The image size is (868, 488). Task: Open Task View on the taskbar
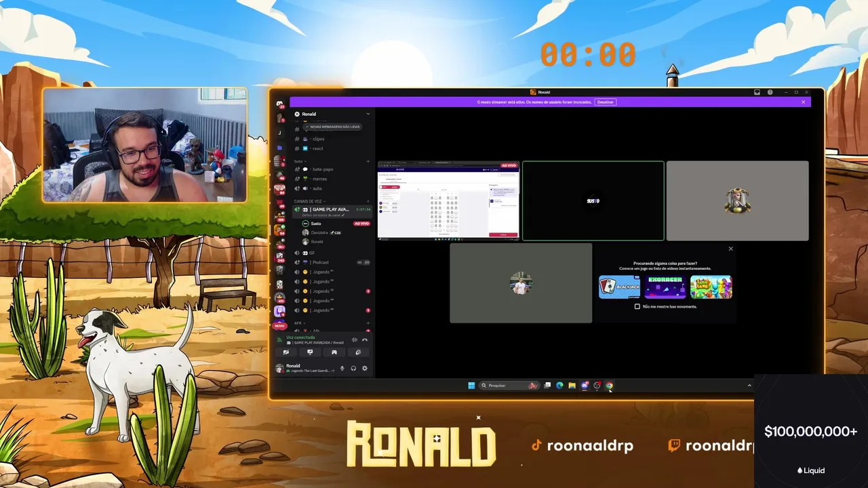[547, 386]
